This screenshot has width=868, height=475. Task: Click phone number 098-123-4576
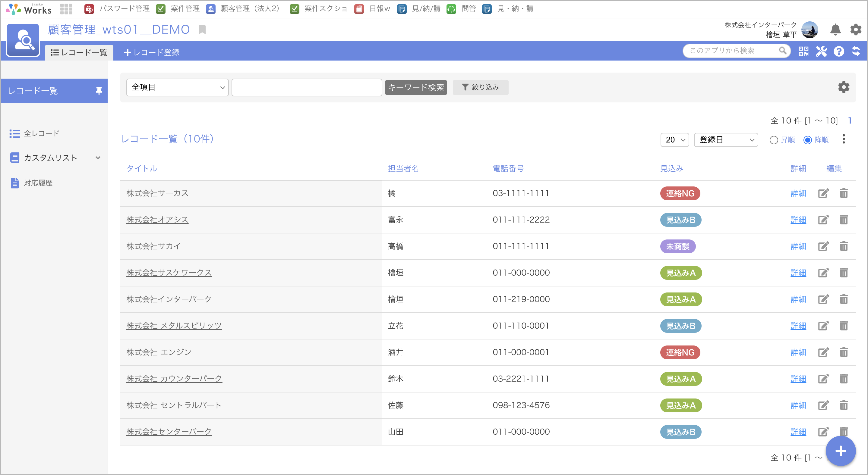pyautogui.click(x=521, y=405)
